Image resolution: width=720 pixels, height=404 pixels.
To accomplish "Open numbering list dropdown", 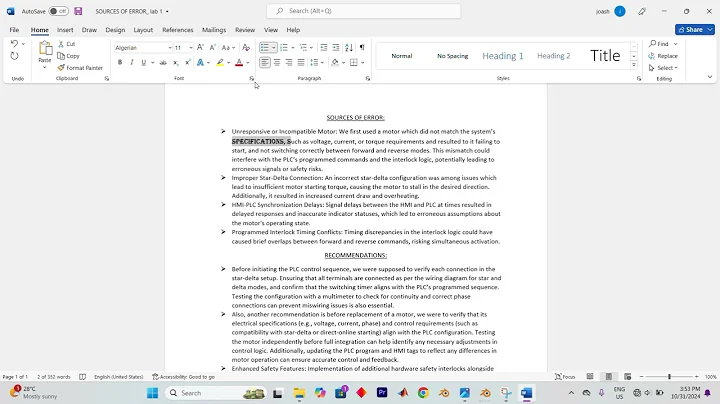I will (292, 48).
